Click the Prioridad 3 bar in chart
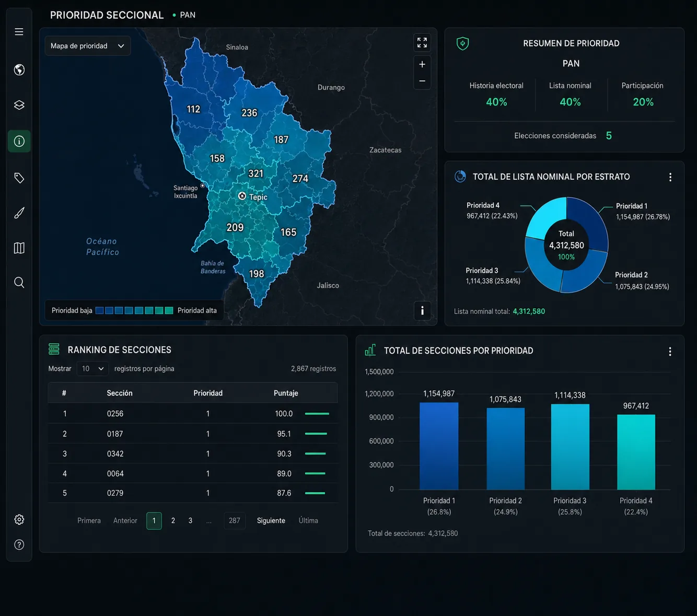 coord(570,447)
